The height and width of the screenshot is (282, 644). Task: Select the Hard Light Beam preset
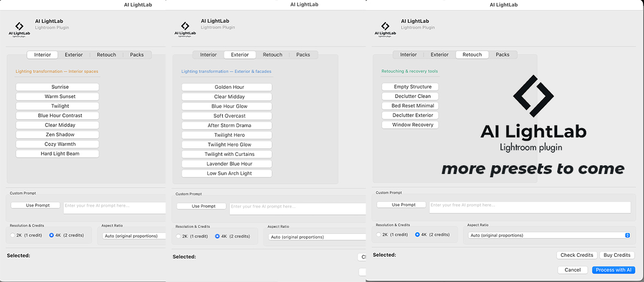coord(57,153)
